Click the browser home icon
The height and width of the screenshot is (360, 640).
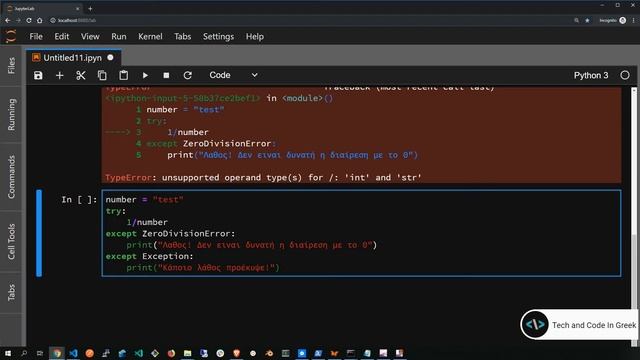(40, 20)
